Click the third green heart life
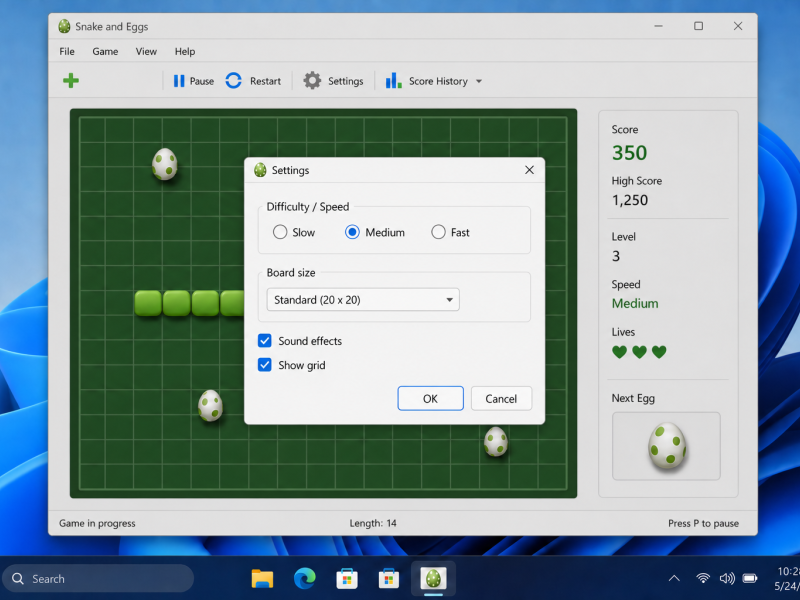This screenshot has height=600, width=800. (x=659, y=352)
